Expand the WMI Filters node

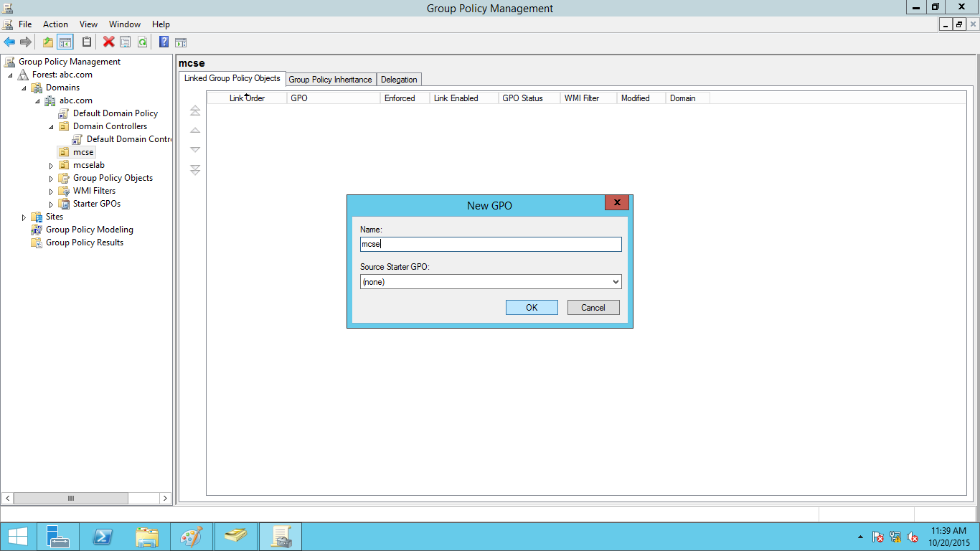pyautogui.click(x=51, y=192)
